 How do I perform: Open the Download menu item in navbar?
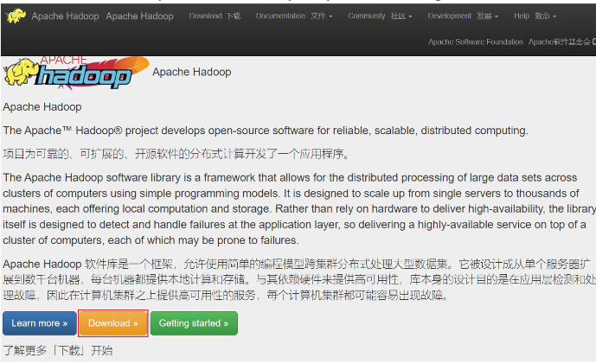click(x=215, y=16)
